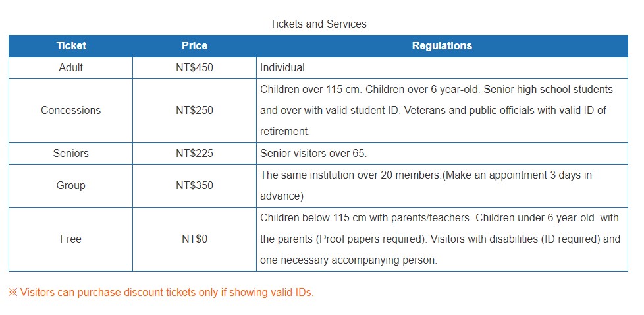Select the Concessions ticket cell
The width and height of the screenshot is (644, 315).
point(71,111)
